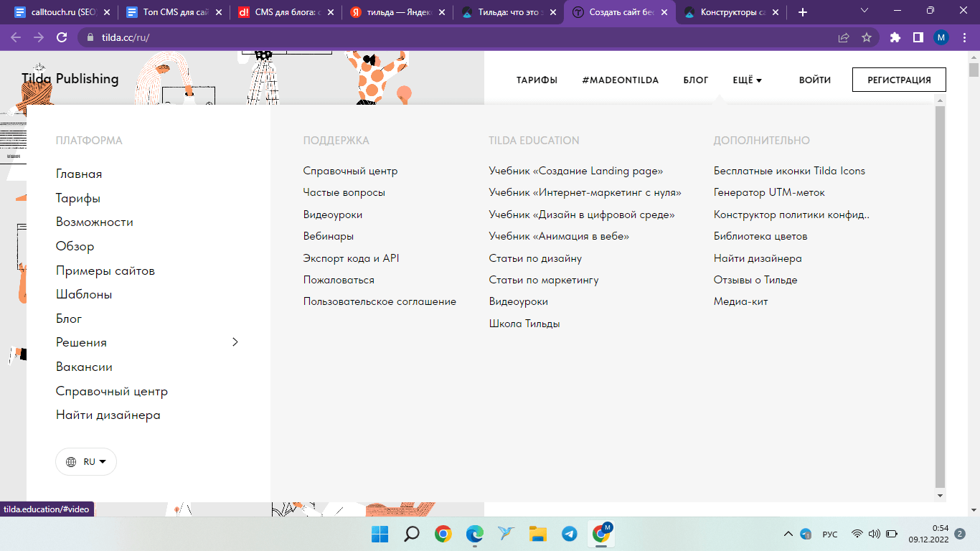
Task: Open Учебник «Дизайн в цифровой среде»
Action: pyautogui.click(x=582, y=215)
